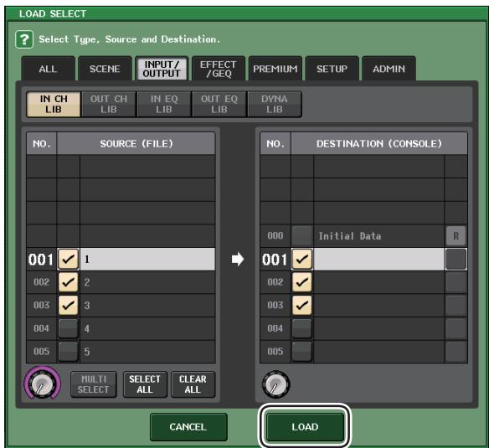
Task: Click the LOAD button
Action: pos(305,427)
